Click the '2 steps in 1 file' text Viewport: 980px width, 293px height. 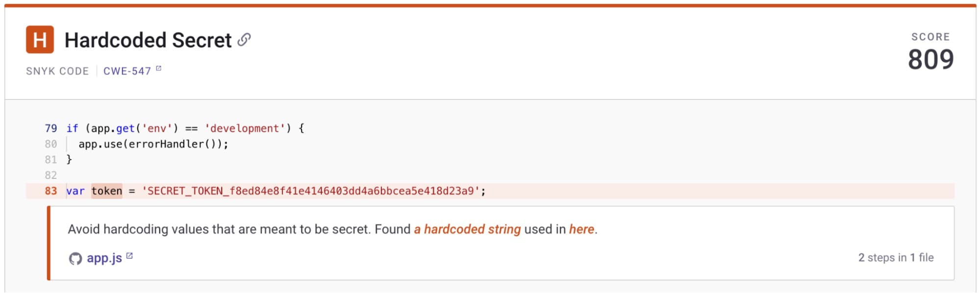[x=896, y=258]
